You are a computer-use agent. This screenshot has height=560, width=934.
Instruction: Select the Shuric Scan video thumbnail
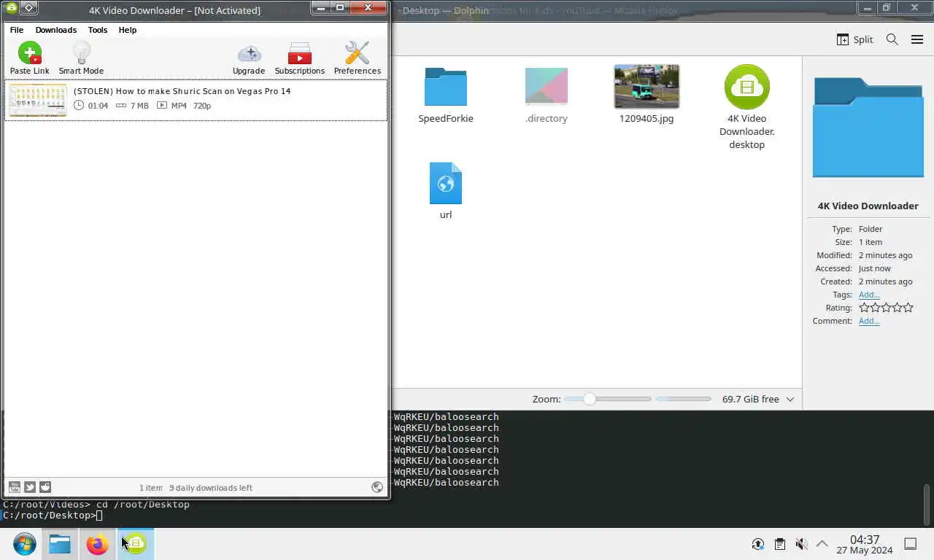pyautogui.click(x=38, y=100)
